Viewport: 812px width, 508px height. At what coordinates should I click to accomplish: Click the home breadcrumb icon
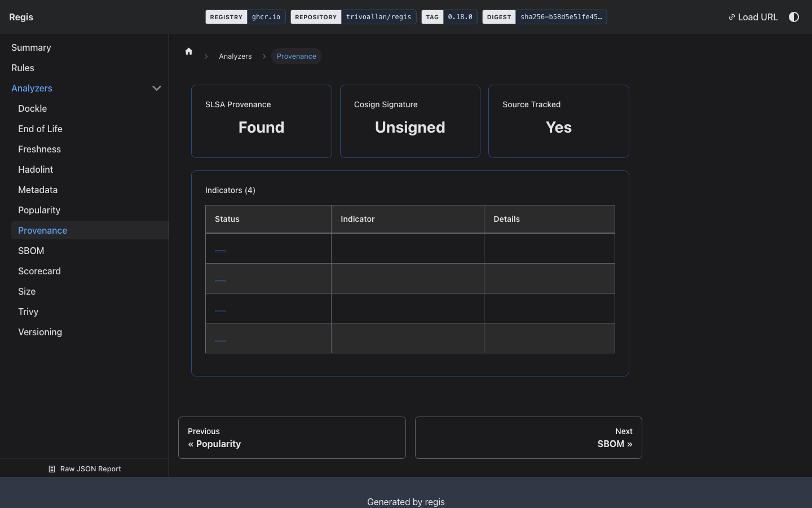(x=189, y=51)
